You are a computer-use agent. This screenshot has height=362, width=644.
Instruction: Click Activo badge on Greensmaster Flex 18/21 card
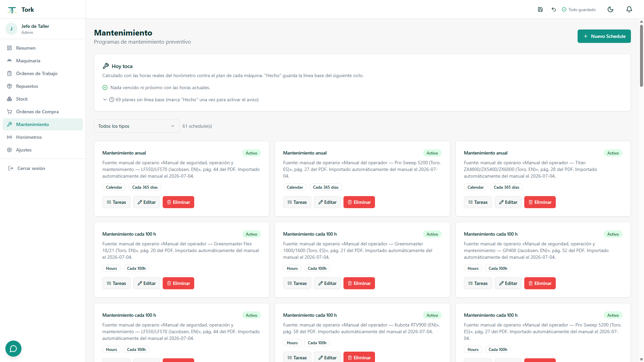point(252,234)
